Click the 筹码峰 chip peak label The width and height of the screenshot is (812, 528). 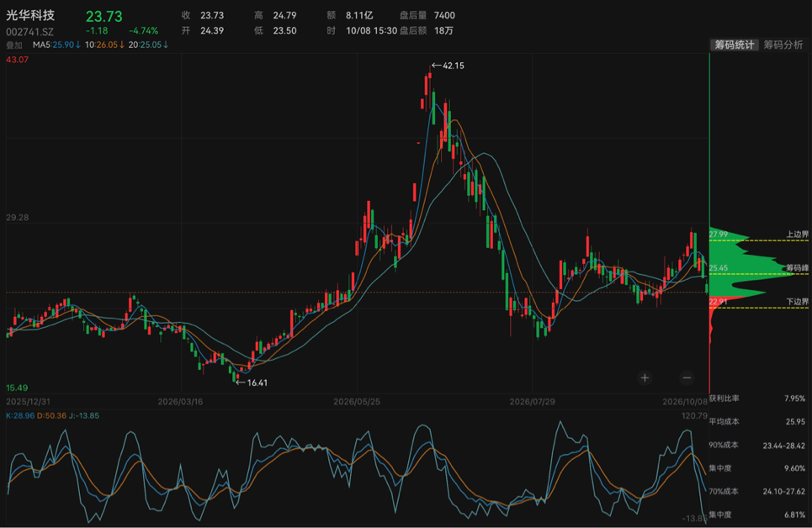(797, 267)
